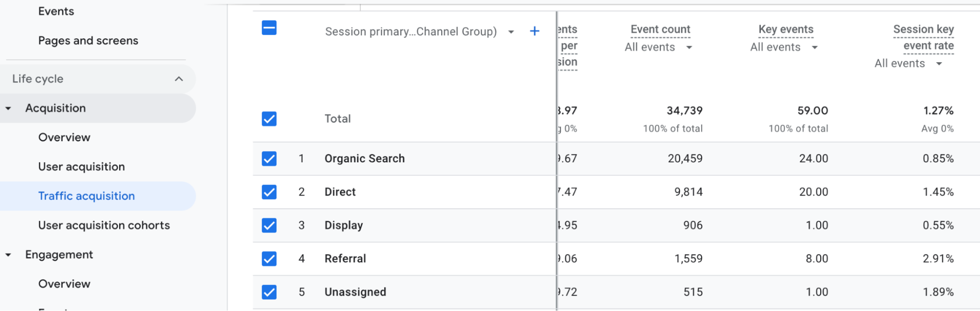Click the Display row label

(x=344, y=225)
